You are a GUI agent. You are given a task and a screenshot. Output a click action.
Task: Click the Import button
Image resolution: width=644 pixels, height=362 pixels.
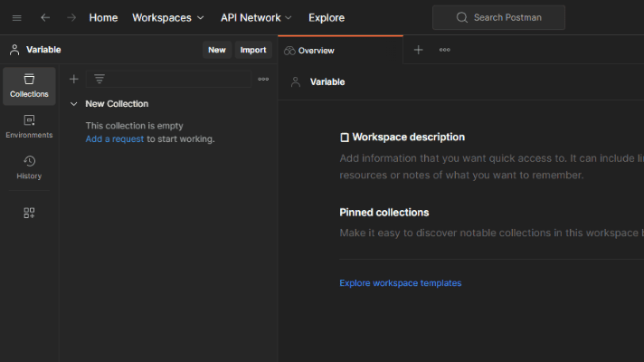click(x=253, y=50)
